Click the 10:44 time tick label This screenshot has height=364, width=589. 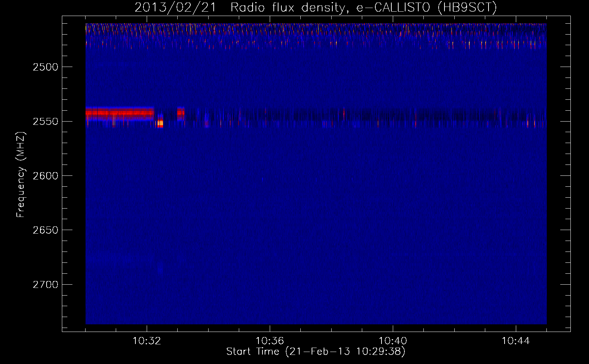tap(516, 341)
